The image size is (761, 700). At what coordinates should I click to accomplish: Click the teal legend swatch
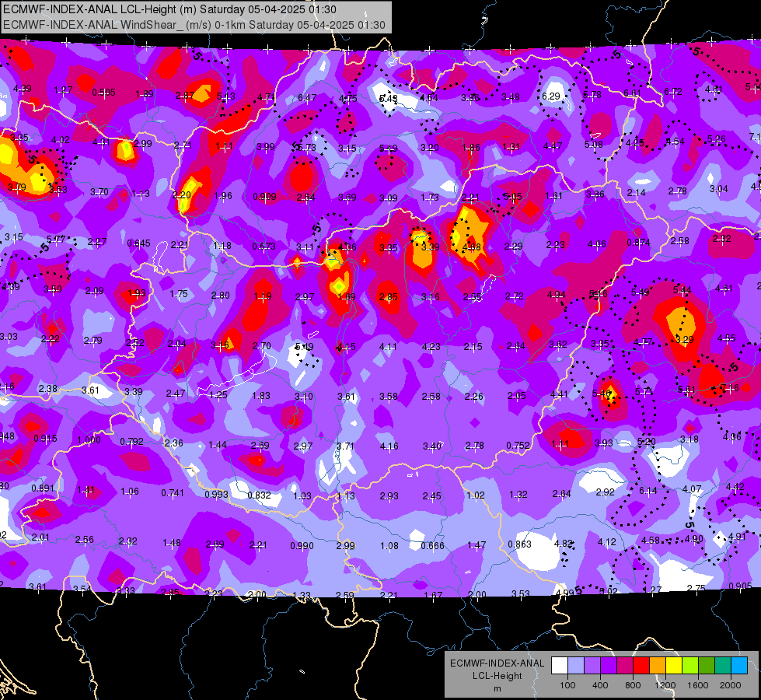(x=723, y=666)
